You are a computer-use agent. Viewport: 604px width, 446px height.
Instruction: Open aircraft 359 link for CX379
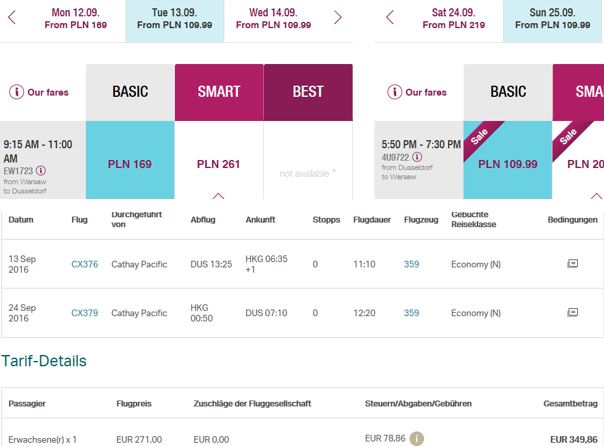point(411,313)
